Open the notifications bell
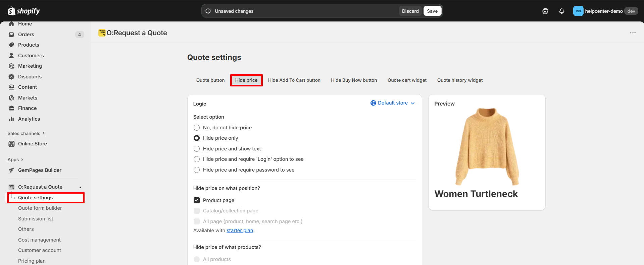The width and height of the screenshot is (644, 265). [561, 11]
